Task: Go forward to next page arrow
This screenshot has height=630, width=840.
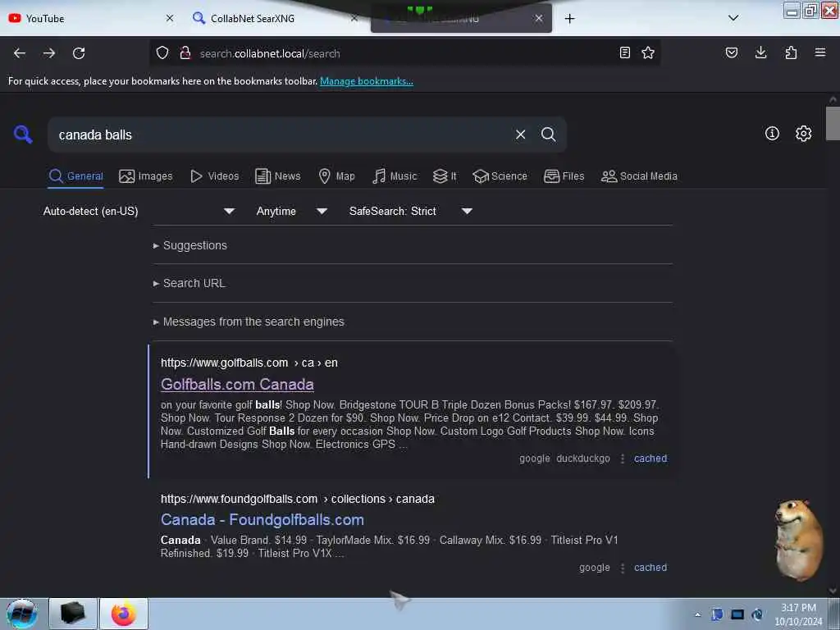Action: [x=49, y=53]
